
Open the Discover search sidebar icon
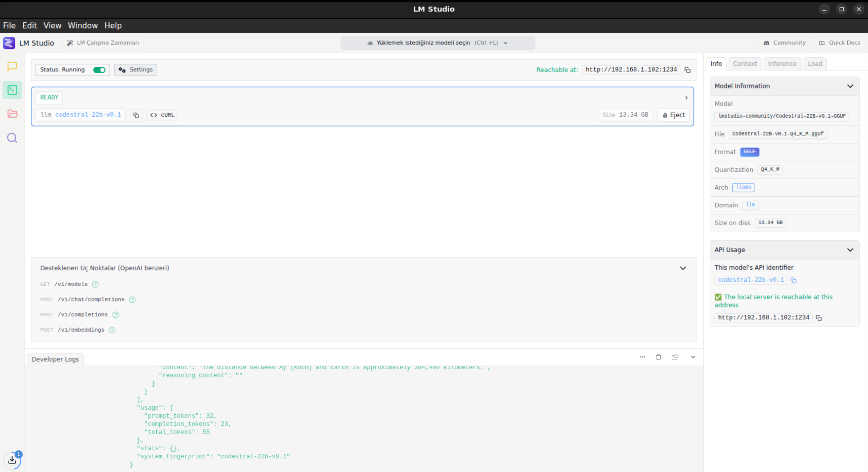click(12, 138)
